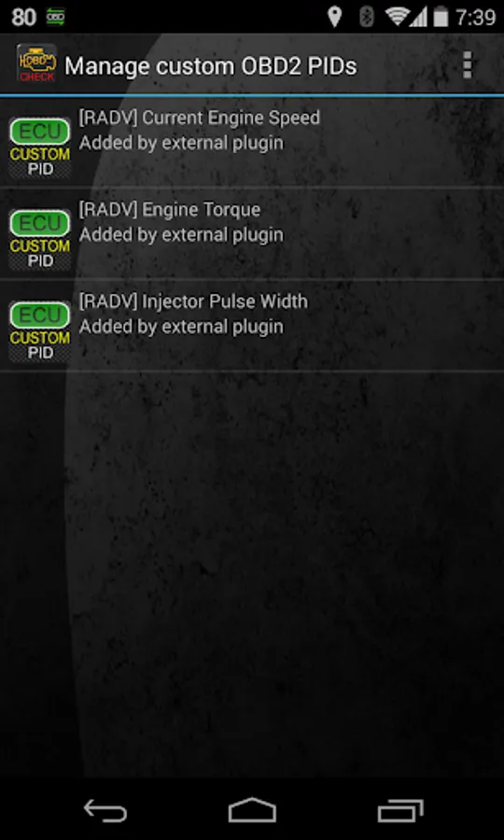Tap the battery status icon
This screenshot has height=840, width=504.
441,17
